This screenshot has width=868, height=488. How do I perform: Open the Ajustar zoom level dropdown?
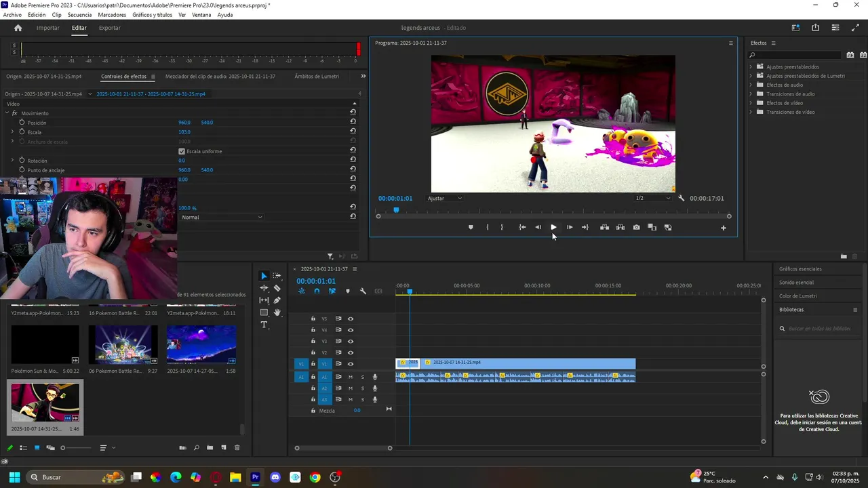coord(445,199)
